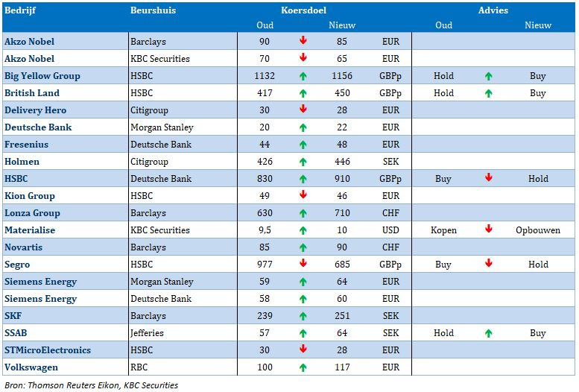Click the Oud subheader under Koersdoel
This screenshot has width=579, height=392.
click(265, 25)
